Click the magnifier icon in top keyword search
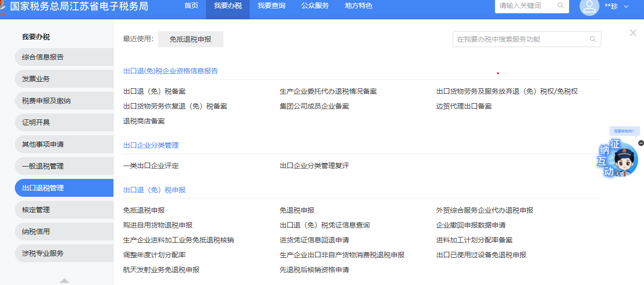The width and height of the screenshot is (644, 285). [x=561, y=5]
